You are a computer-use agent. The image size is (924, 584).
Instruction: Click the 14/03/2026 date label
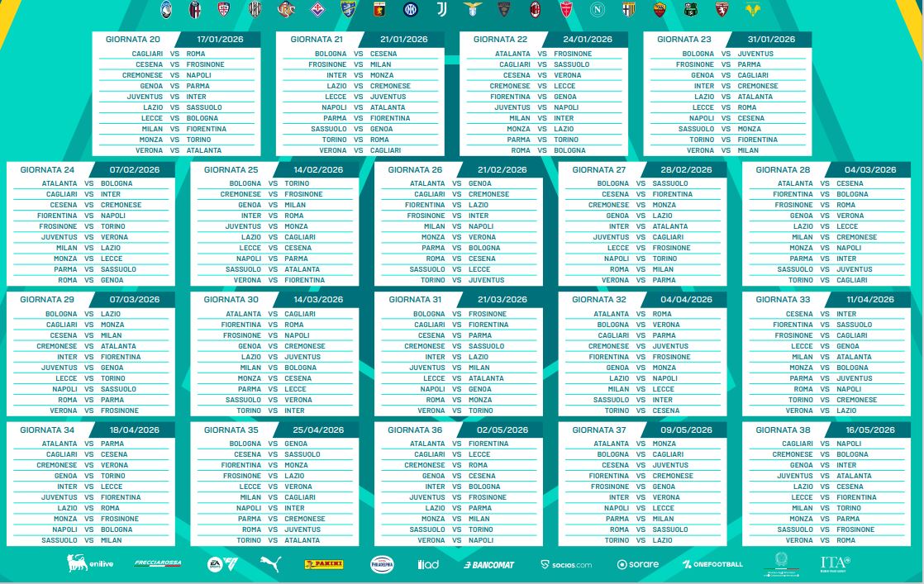(318, 299)
